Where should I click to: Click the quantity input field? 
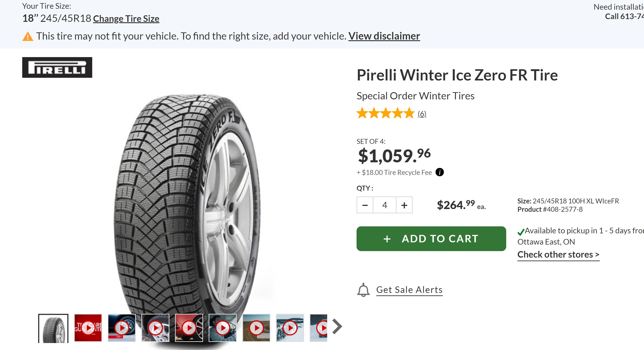tap(385, 205)
